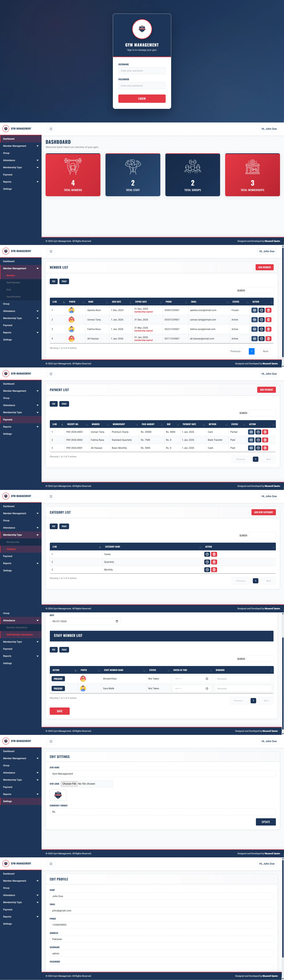
Task: Click the edit icon for member Usman Tariq
Action: click(x=262, y=320)
